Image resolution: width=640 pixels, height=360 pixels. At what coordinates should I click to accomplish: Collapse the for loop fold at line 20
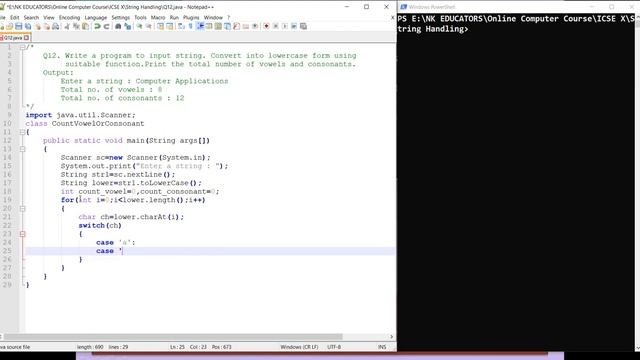pos(22,209)
